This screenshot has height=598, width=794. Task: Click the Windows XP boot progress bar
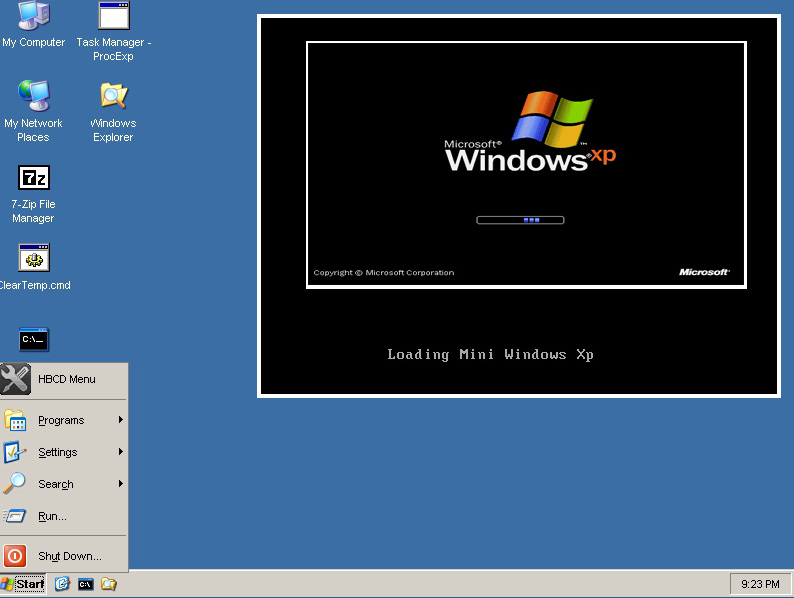click(x=520, y=220)
